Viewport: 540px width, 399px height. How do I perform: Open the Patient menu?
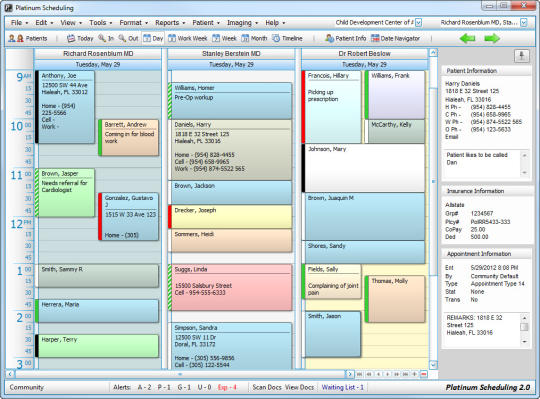(x=206, y=23)
